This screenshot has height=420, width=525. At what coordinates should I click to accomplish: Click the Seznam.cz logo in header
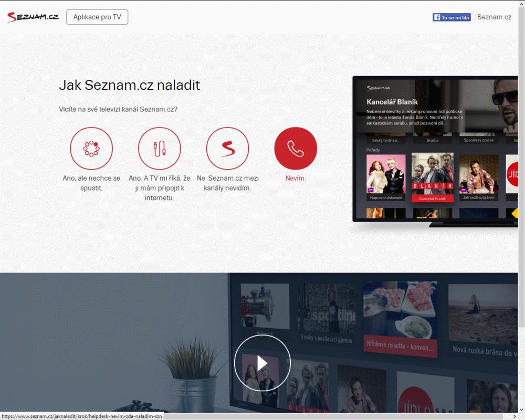pyautogui.click(x=33, y=17)
